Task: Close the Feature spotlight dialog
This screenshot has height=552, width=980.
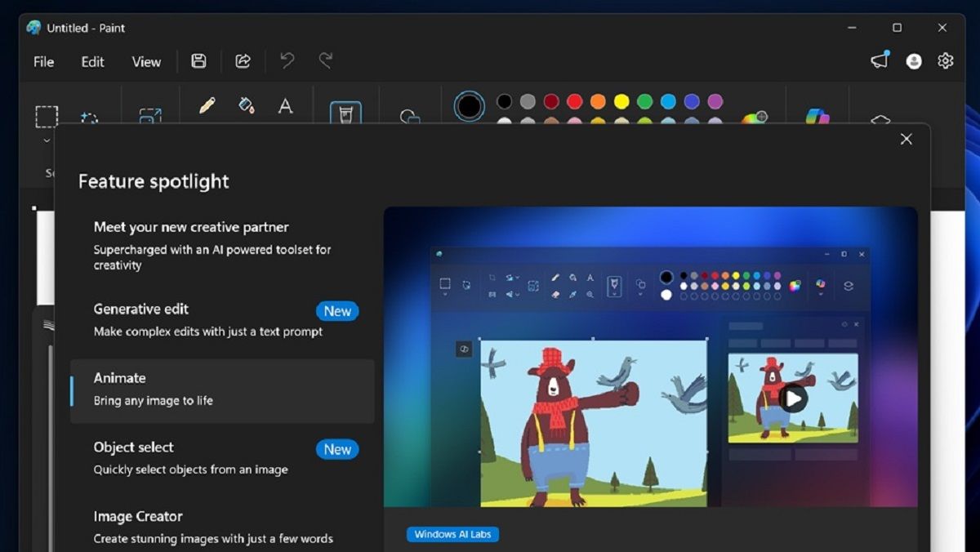Action: click(x=906, y=139)
